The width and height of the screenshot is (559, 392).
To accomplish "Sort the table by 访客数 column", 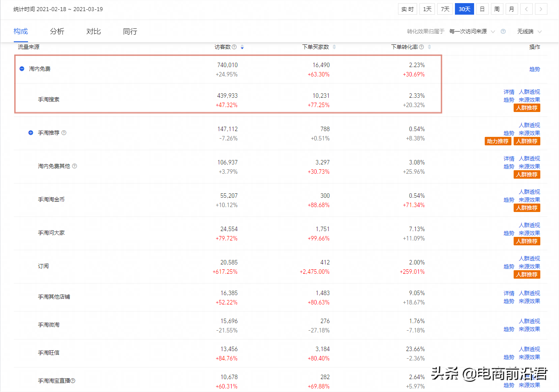I will (242, 47).
